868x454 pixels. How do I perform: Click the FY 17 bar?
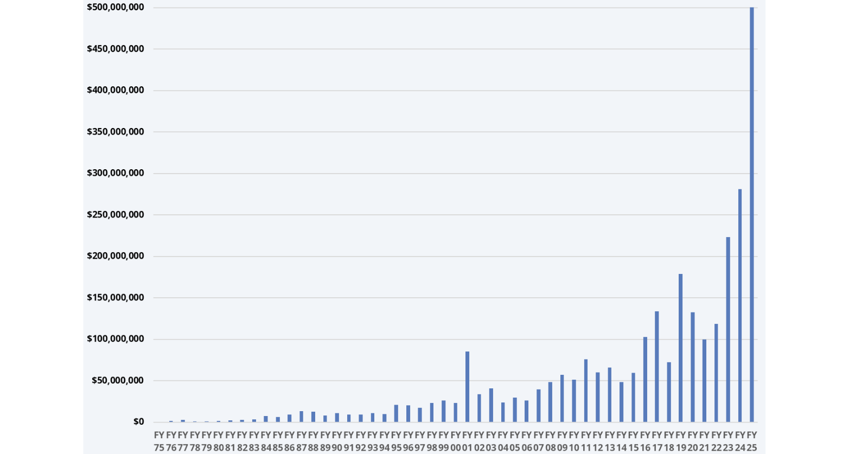656,367
